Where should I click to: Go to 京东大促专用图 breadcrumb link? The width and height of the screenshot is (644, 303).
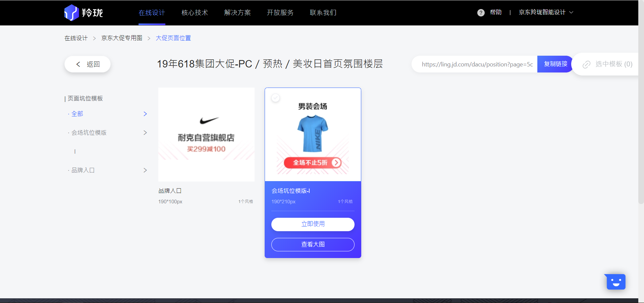click(122, 38)
